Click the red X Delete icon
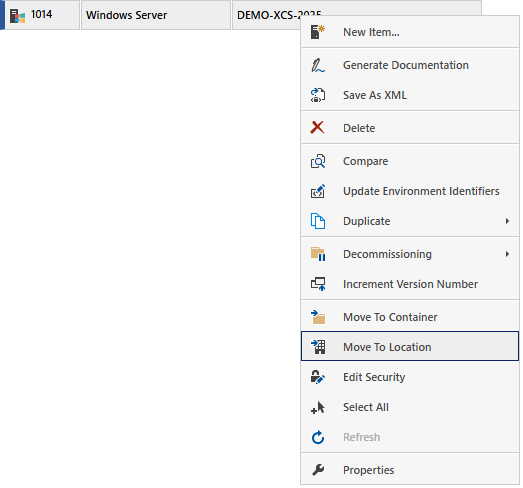 click(x=318, y=127)
